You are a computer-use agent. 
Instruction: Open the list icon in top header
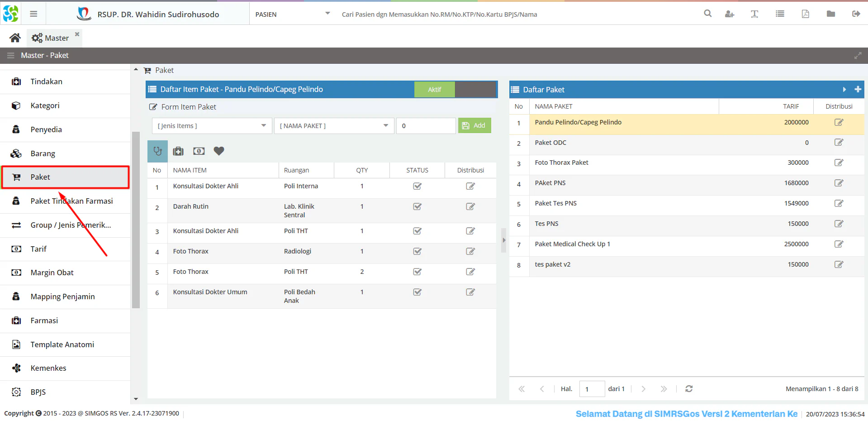[x=780, y=14]
